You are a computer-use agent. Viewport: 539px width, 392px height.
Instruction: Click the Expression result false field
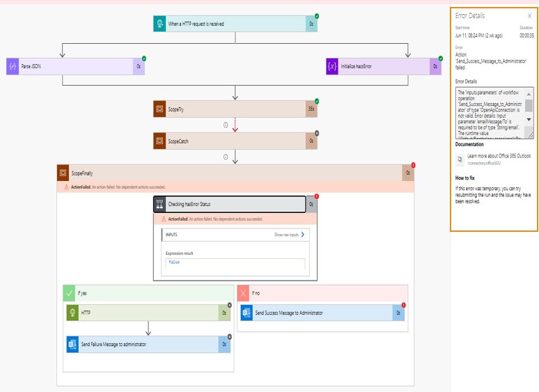tap(235, 262)
